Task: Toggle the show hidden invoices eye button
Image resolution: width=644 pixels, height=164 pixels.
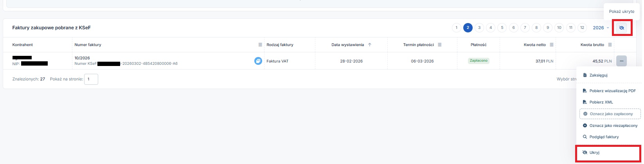Action: pyautogui.click(x=621, y=28)
